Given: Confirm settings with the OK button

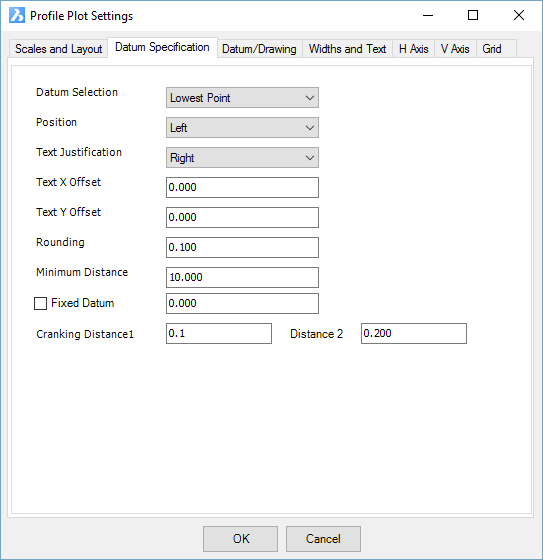Looking at the screenshot, I should (x=240, y=539).
